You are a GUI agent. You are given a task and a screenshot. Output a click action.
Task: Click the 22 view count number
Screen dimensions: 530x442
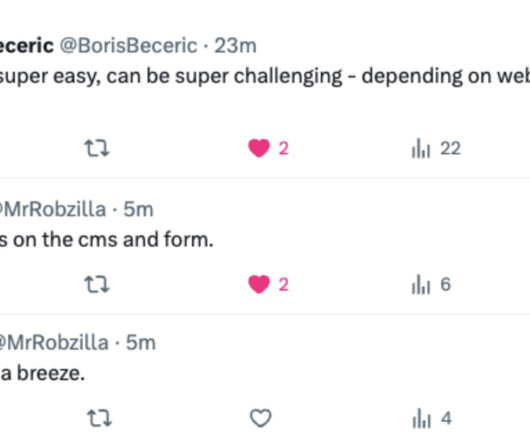tap(450, 148)
